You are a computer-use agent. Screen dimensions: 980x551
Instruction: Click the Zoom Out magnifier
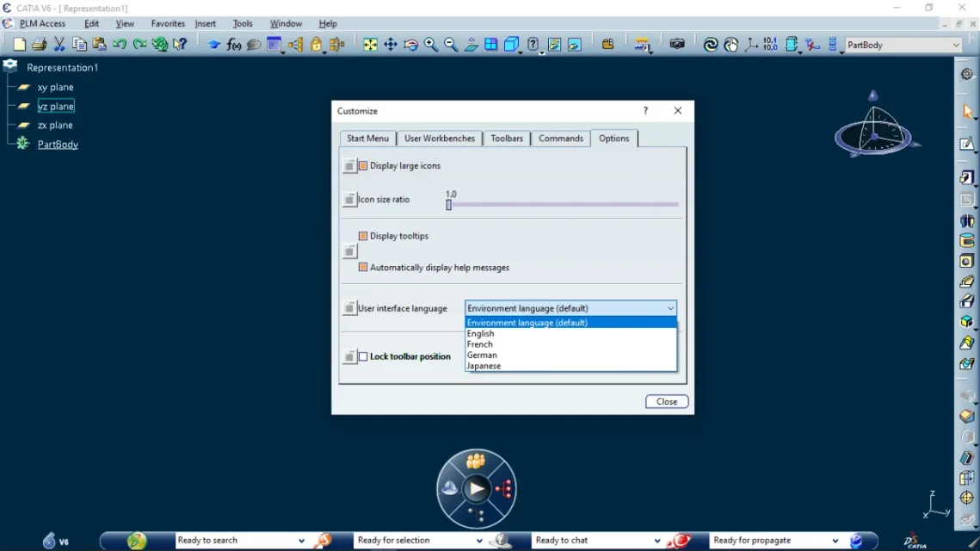[x=451, y=45]
